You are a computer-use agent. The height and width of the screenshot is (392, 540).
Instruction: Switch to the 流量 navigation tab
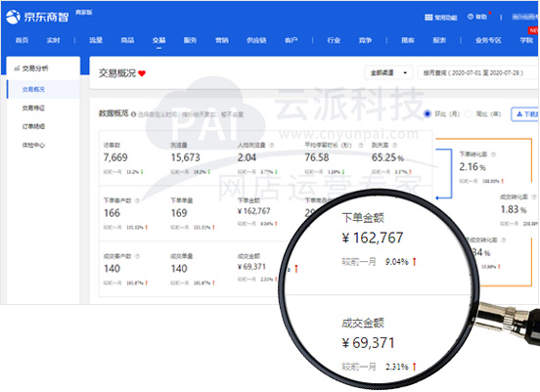click(96, 40)
